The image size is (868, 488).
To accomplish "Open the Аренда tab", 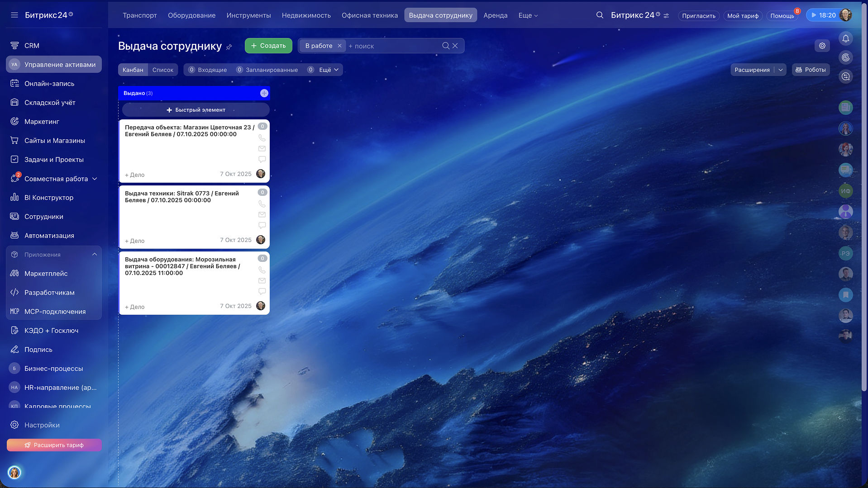I will [496, 15].
